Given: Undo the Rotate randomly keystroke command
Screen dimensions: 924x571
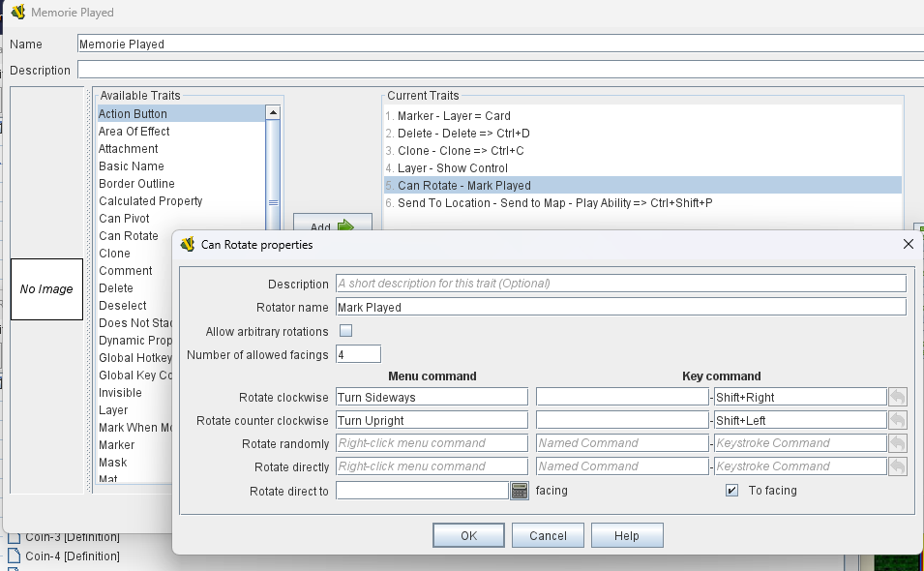Looking at the screenshot, I should pyautogui.click(x=898, y=443).
